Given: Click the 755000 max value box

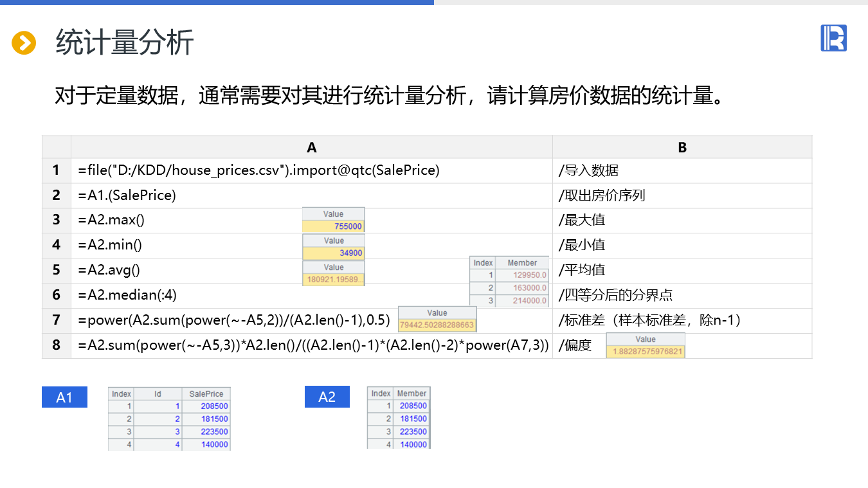Looking at the screenshot, I should [x=334, y=226].
